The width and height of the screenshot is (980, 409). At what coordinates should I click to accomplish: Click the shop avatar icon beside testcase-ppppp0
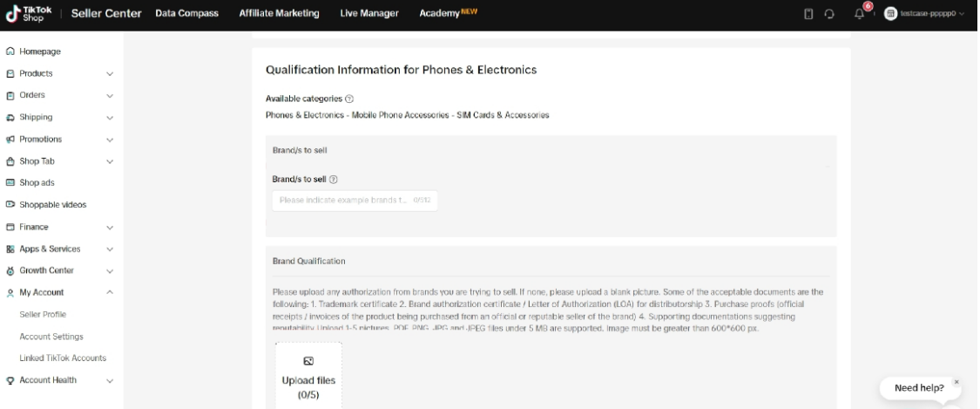[890, 14]
